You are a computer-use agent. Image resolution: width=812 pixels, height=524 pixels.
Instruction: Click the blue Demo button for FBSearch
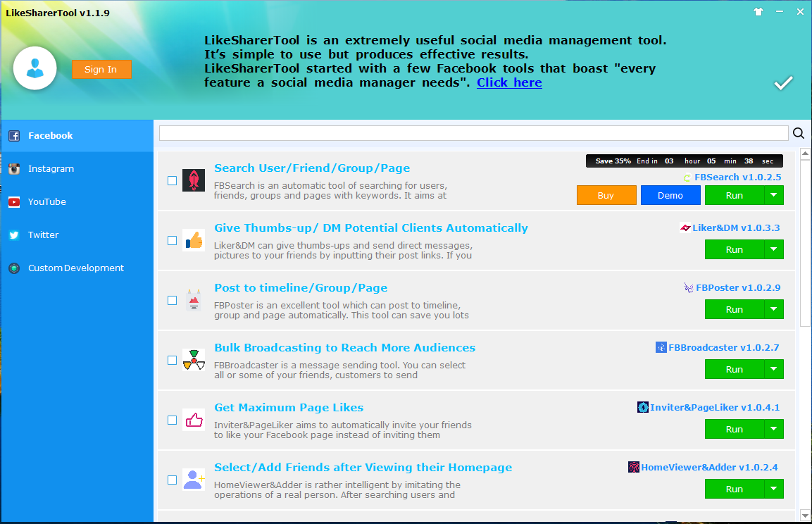(x=670, y=195)
